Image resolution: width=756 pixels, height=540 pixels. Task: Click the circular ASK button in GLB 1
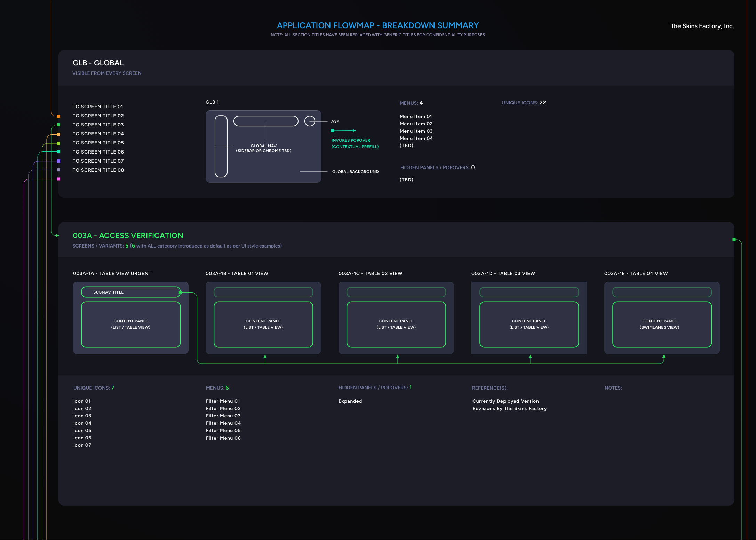pyautogui.click(x=310, y=121)
